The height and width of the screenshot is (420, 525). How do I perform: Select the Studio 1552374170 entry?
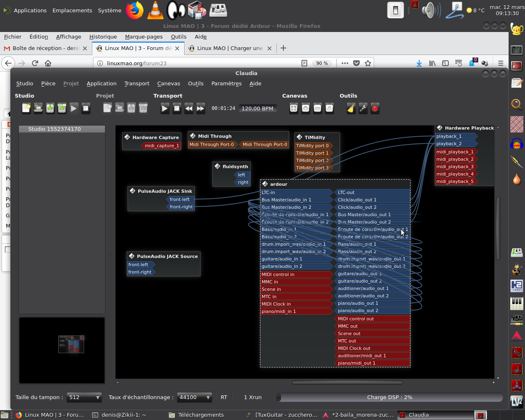coord(62,129)
